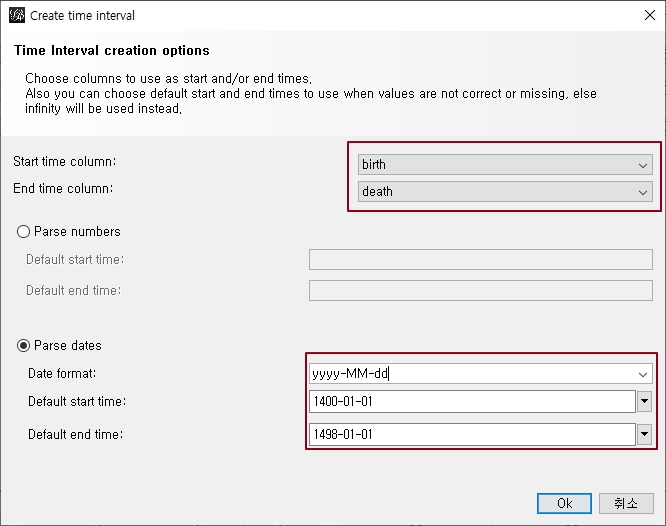666x526 pixels.
Task: Open the Start time column dropdown showing birth
Action: (x=504, y=165)
